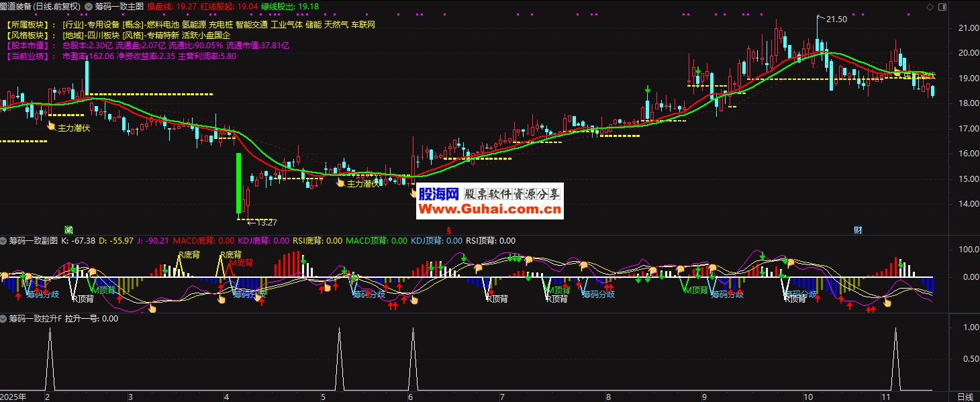
Task: Click the 13.27 low price arrow label
Action: click(x=262, y=222)
